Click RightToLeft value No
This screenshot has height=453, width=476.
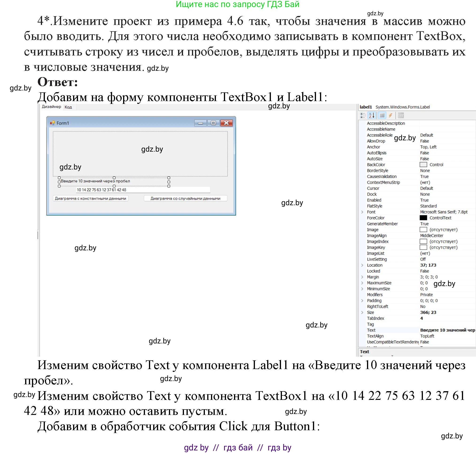tap(423, 306)
